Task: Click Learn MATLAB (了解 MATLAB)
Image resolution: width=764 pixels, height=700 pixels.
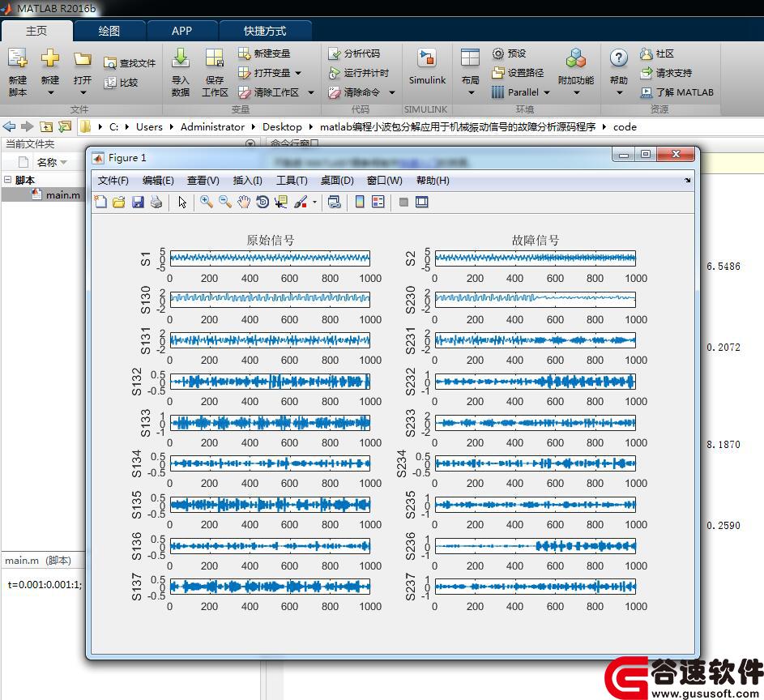Action: click(x=677, y=92)
